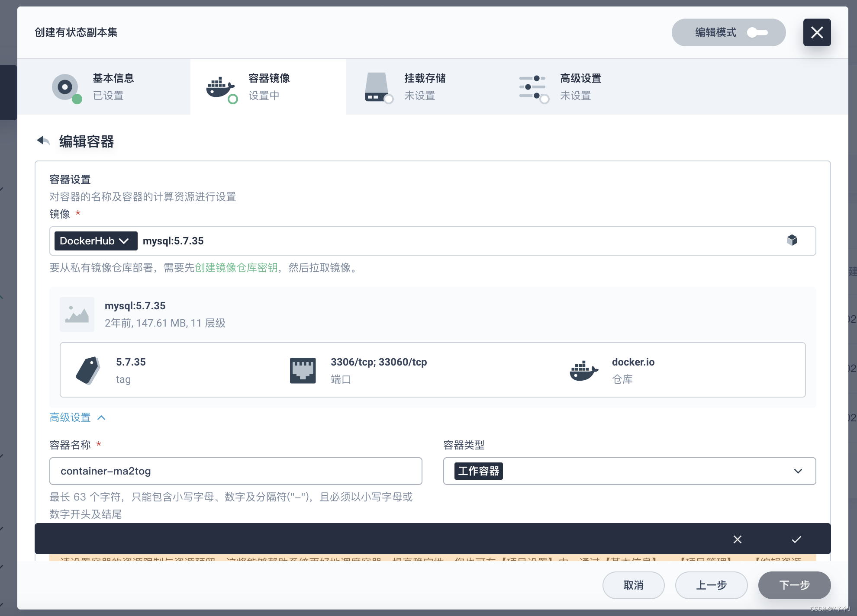The width and height of the screenshot is (857, 616).
Task: Open the 基本信息 step tab
Action: tap(104, 87)
